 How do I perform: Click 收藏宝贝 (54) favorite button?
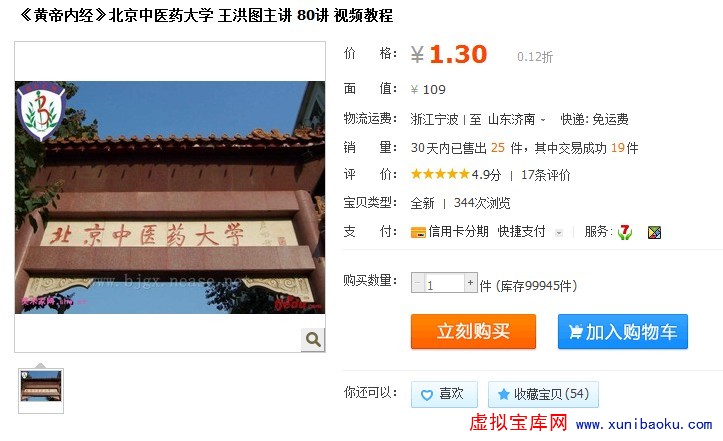pos(543,394)
